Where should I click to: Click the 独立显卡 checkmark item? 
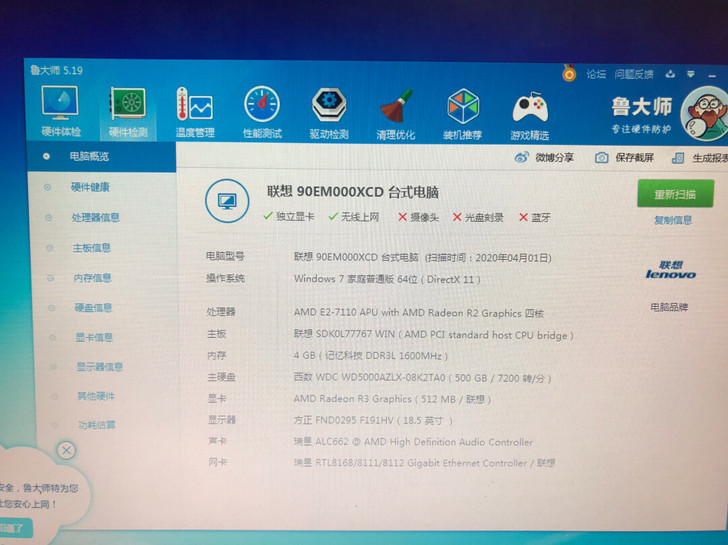coord(288,217)
